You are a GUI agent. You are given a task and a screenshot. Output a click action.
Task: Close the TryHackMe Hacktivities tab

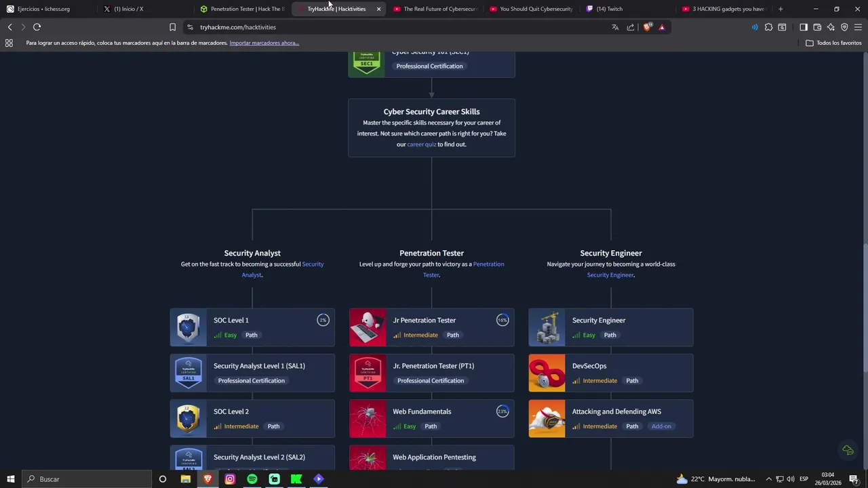pyautogui.click(x=378, y=9)
